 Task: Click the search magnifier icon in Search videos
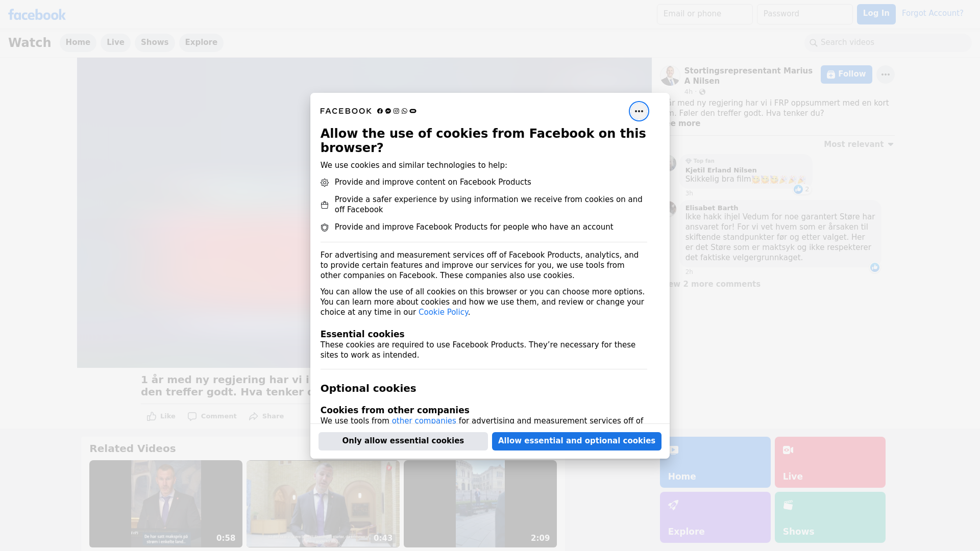coord(814,43)
